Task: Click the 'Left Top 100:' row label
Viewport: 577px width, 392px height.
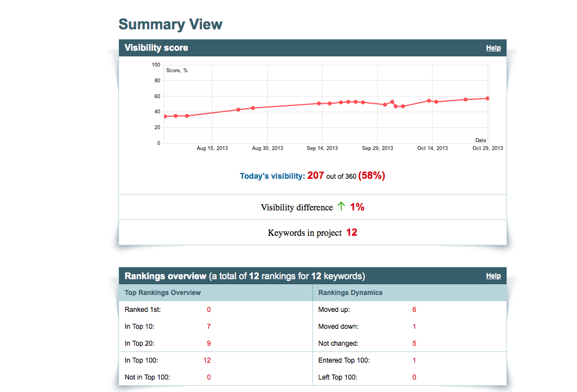Action: [337, 377]
